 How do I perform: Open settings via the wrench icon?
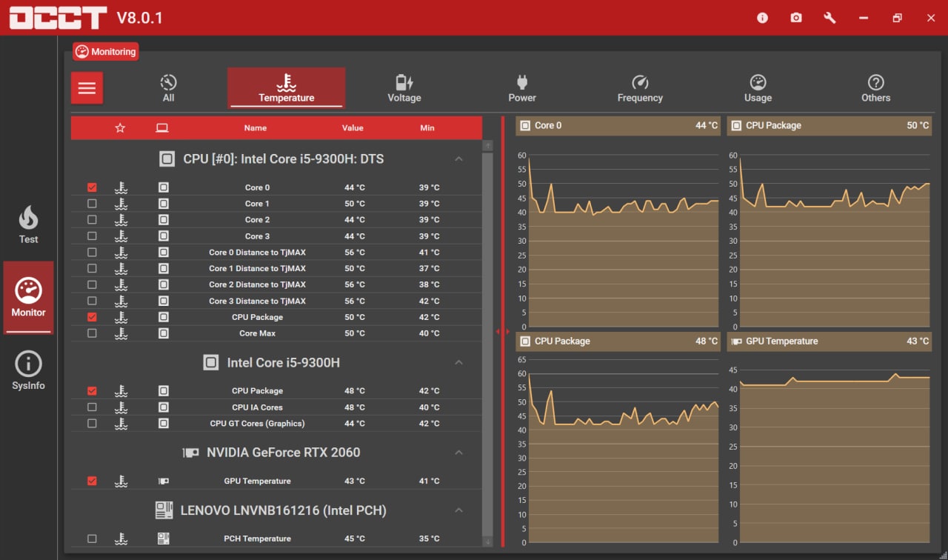tap(829, 18)
